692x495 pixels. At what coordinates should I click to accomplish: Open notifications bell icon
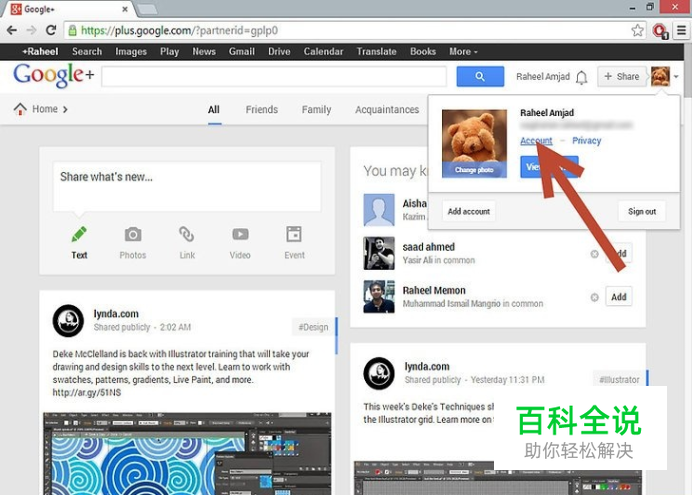[x=582, y=77]
